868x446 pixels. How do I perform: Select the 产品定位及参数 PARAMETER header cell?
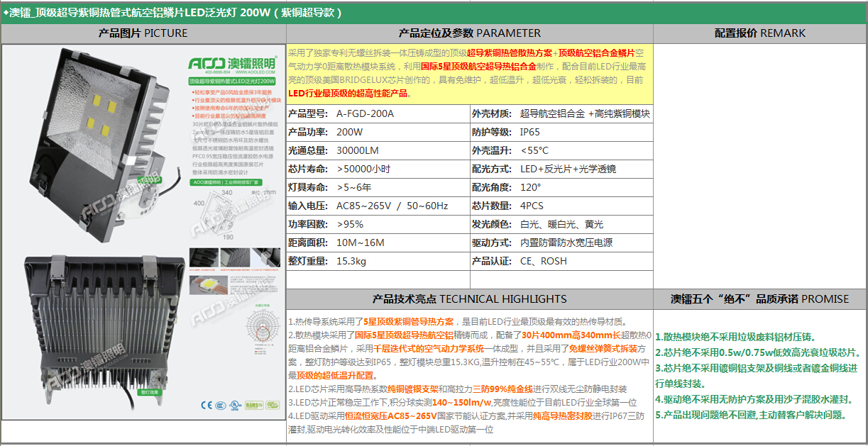click(470, 33)
